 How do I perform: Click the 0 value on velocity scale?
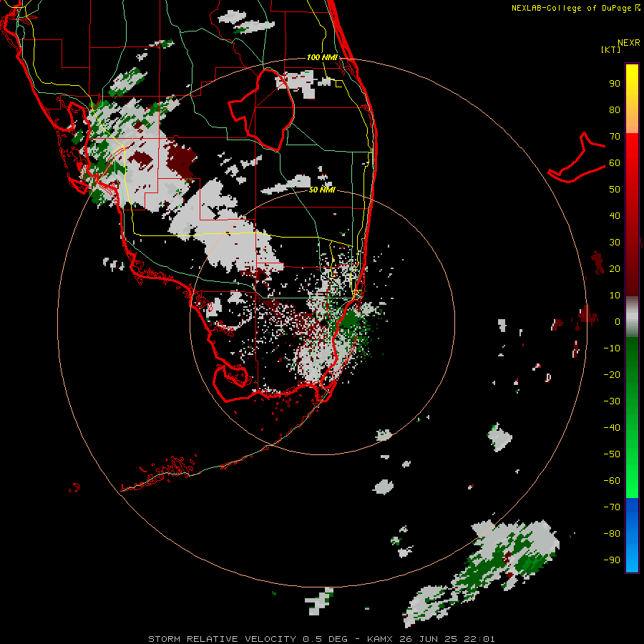click(617, 321)
